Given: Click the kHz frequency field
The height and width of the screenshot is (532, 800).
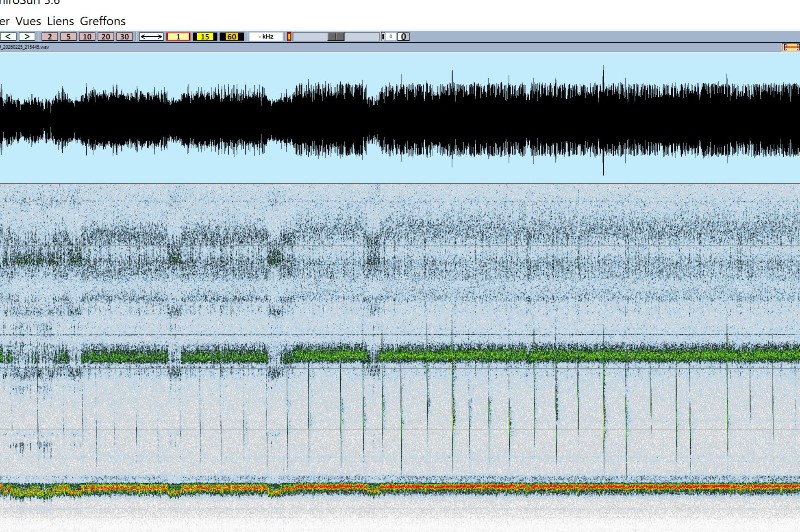Looking at the screenshot, I should click(267, 36).
